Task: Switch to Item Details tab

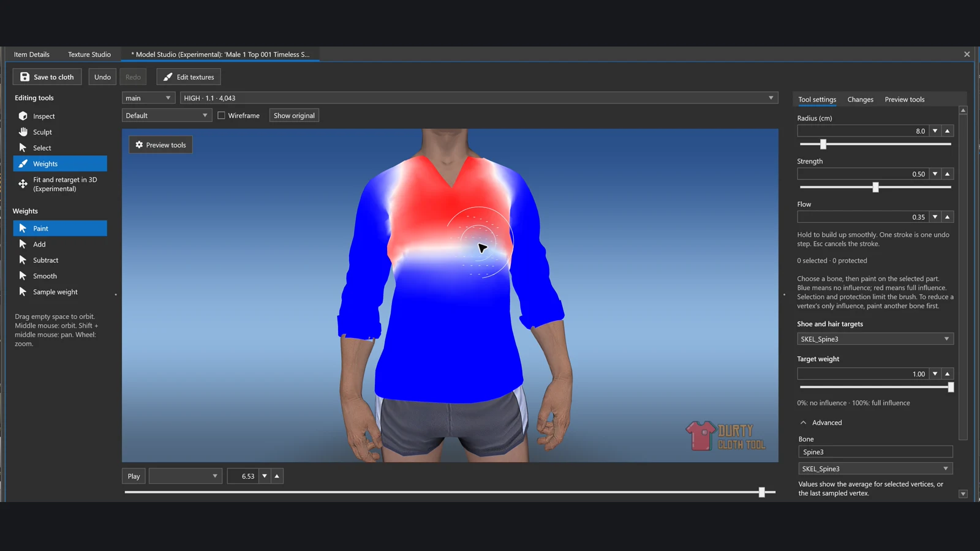Action: pyautogui.click(x=32, y=54)
